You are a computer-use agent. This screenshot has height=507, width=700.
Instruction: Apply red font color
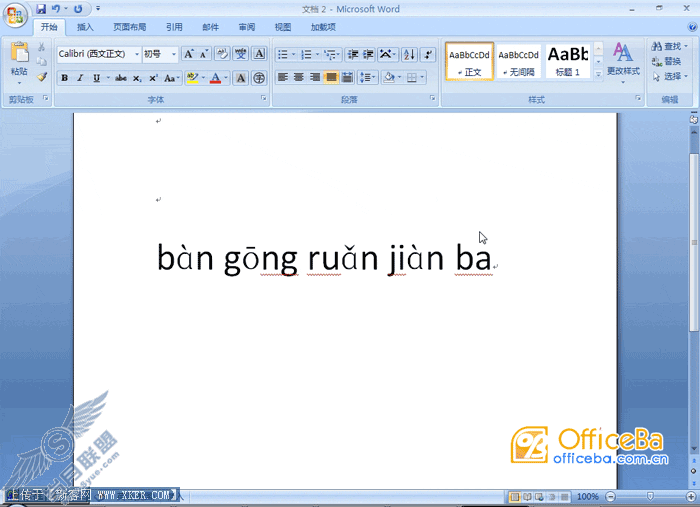click(x=215, y=78)
